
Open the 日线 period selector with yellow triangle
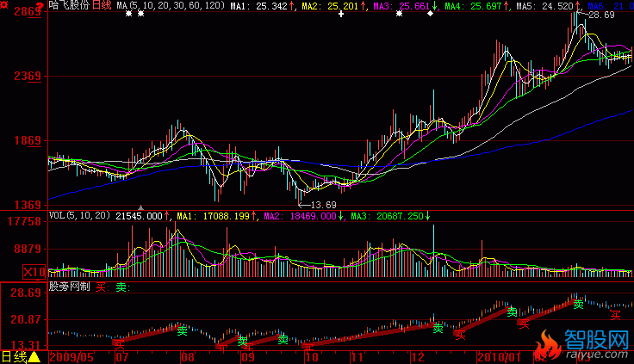[21, 357]
